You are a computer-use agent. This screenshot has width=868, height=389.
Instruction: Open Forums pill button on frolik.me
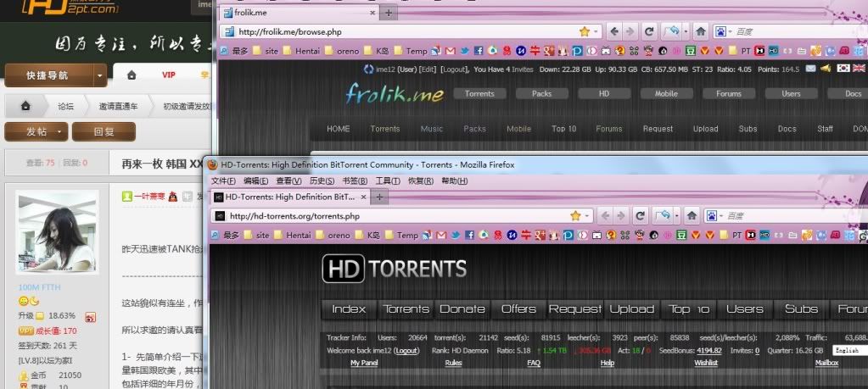pyautogui.click(x=729, y=93)
